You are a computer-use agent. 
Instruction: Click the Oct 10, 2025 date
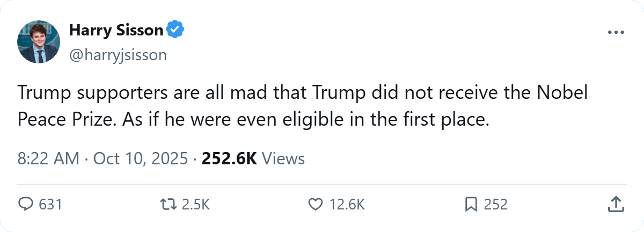click(x=141, y=159)
